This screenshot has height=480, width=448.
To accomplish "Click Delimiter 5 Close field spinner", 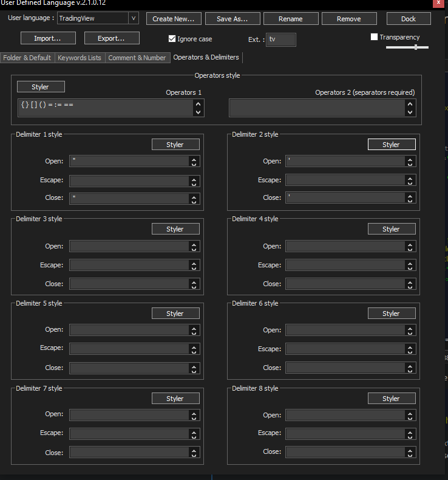I will pos(194,368).
